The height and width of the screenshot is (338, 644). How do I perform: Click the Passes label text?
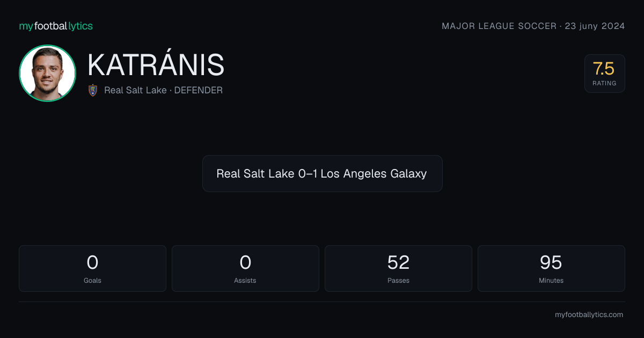398,280
